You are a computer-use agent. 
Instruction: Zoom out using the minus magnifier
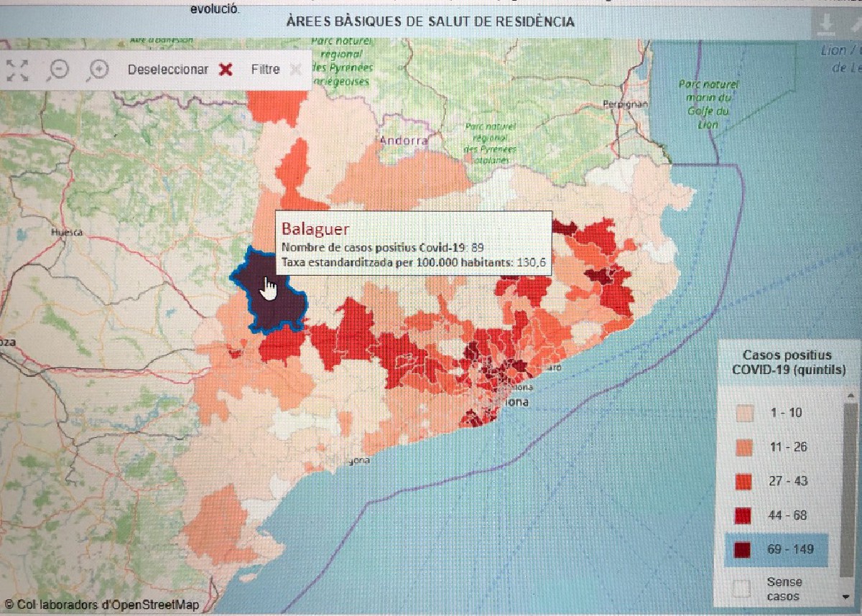point(58,70)
